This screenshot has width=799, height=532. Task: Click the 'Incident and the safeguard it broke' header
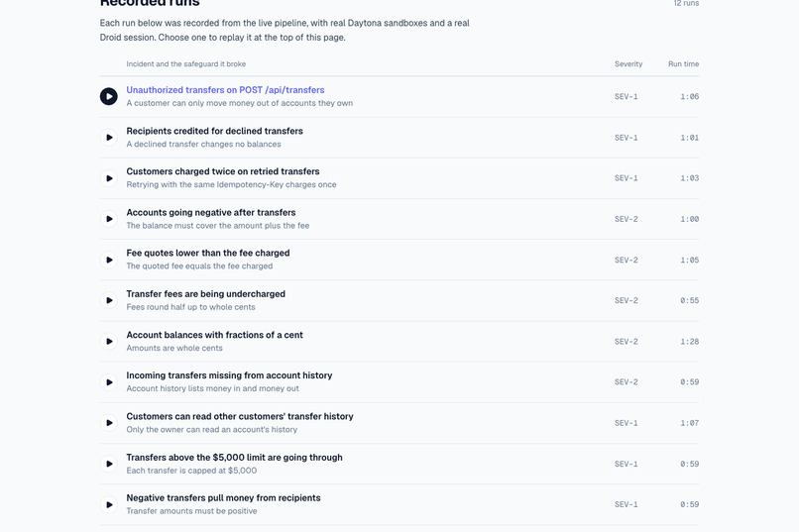point(186,64)
